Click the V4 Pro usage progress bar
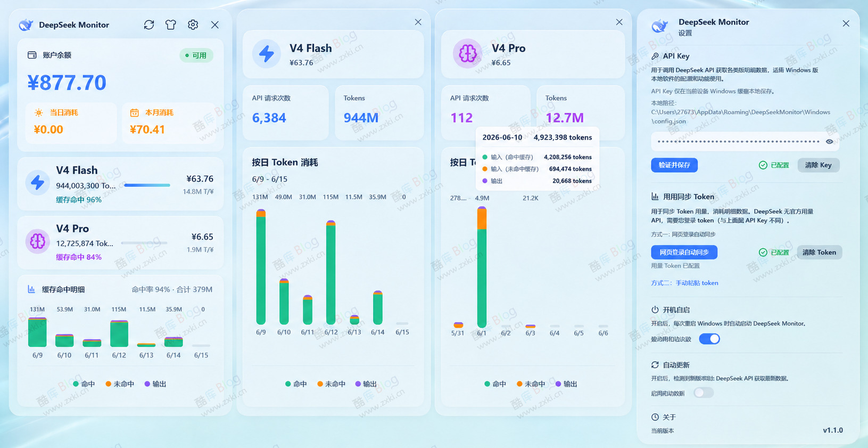The image size is (868, 448). [144, 243]
